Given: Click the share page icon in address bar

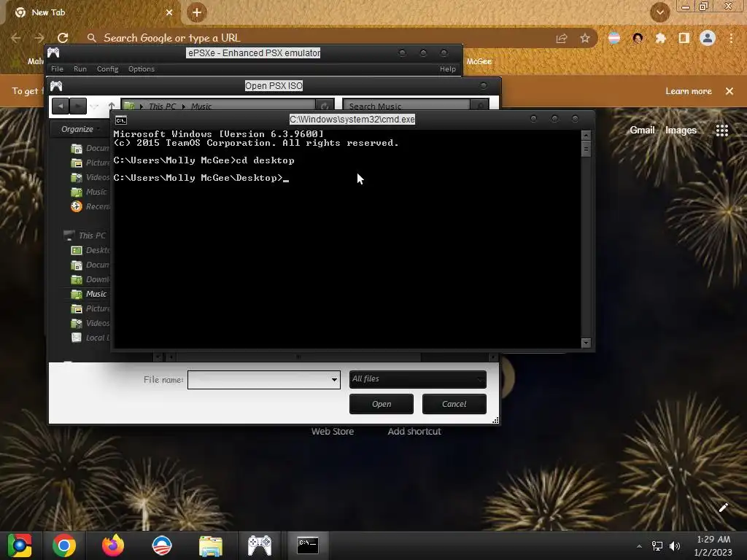Looking at the screenshot, I should click(562, 38).
